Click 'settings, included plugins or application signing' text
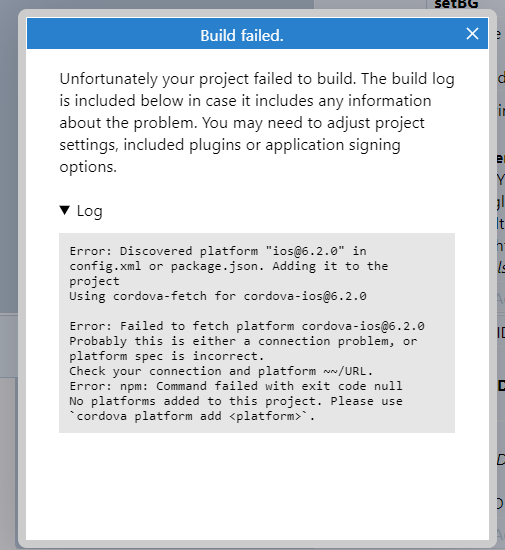The image size is (505, 550). (x=230, y=145)
